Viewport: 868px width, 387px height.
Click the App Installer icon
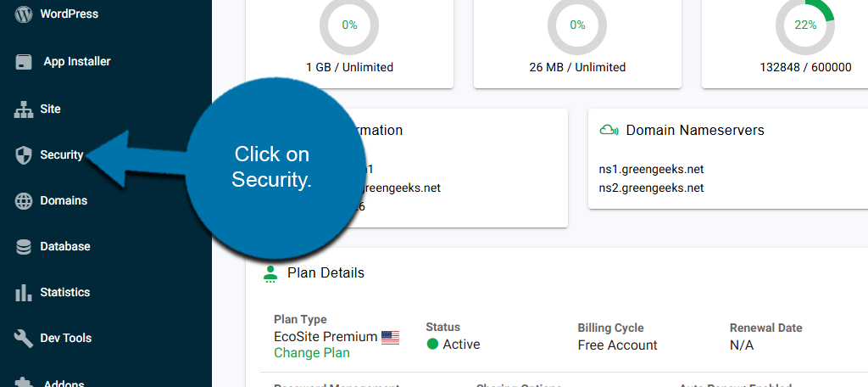(24, 62)
